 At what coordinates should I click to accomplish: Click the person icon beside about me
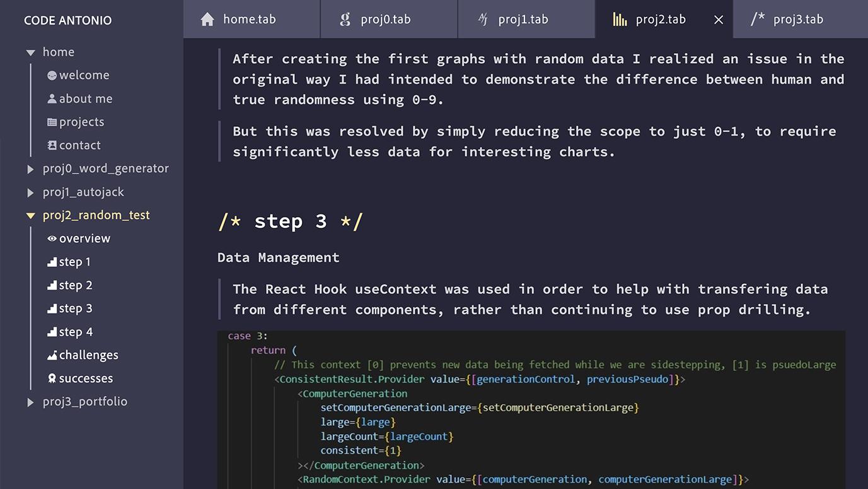(52, 99)
